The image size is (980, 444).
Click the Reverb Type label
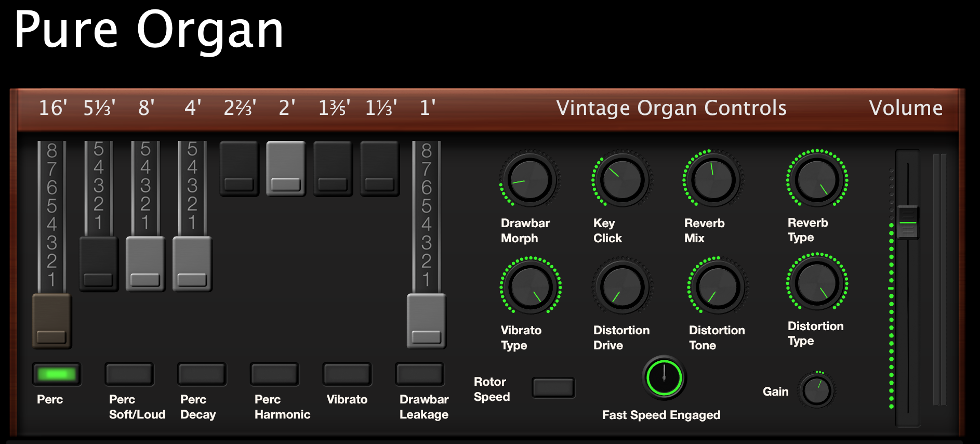coord(807,230)
